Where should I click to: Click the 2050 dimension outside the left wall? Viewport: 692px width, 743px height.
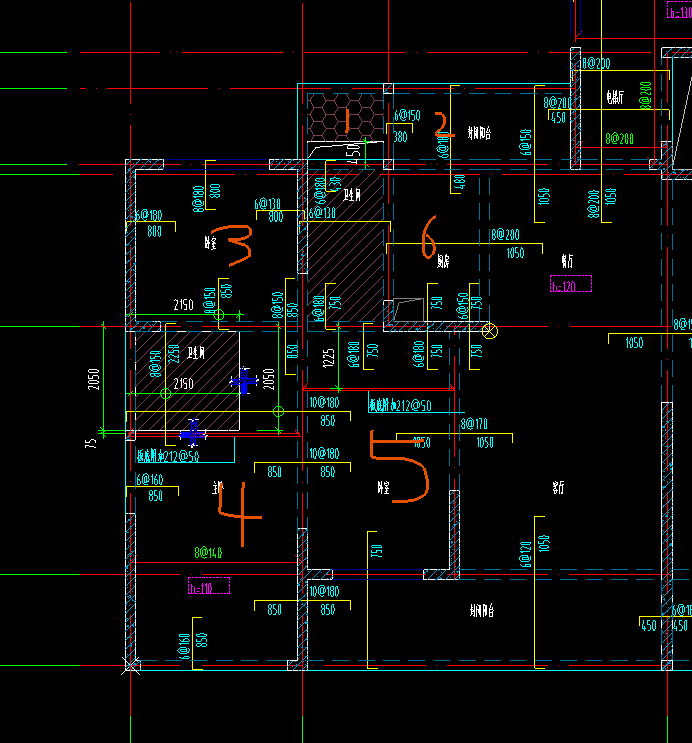click(94, 379)
